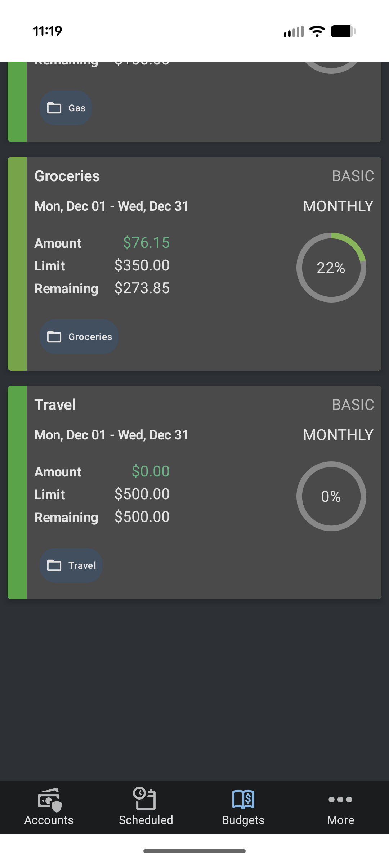Tap the Travel 0% progress ring
The image size is (389, 868).
pyautogui.click(x=331, y=496)
